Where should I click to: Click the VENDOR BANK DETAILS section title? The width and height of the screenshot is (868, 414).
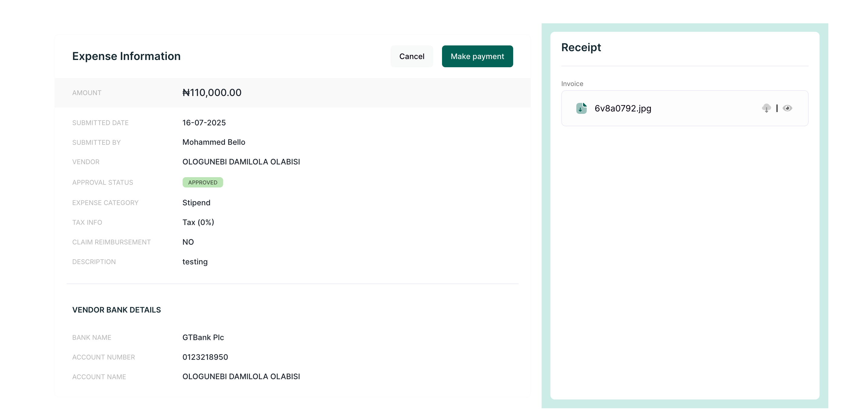pyautogui.click(x=116, y=310)
